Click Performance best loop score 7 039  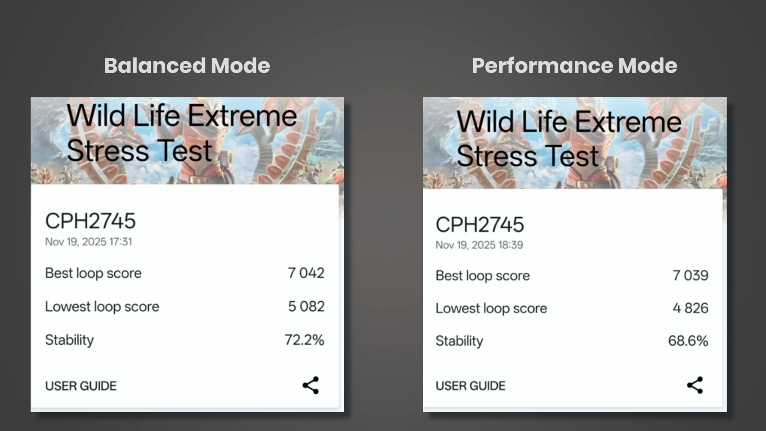click(690, 275)
